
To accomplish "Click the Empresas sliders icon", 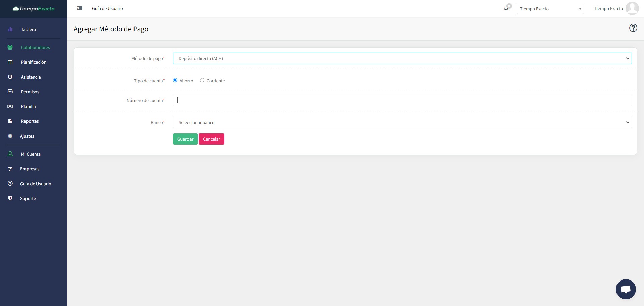I will point(10,169).
